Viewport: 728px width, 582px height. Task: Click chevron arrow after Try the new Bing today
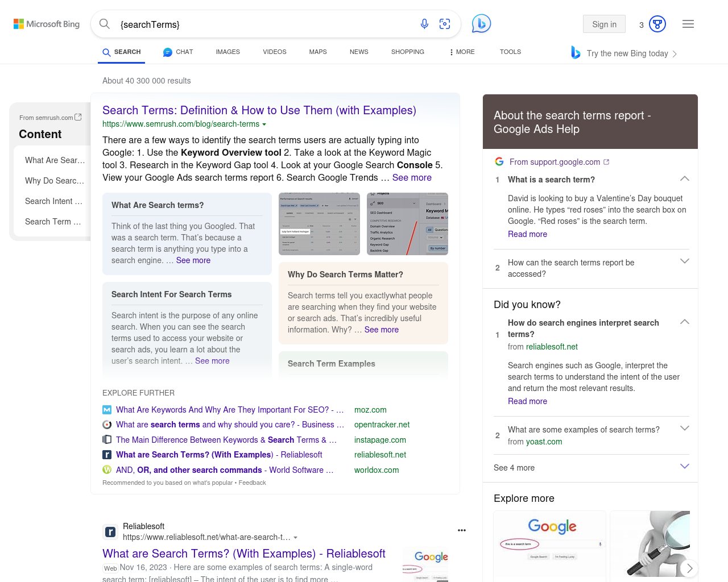point(675,54)
